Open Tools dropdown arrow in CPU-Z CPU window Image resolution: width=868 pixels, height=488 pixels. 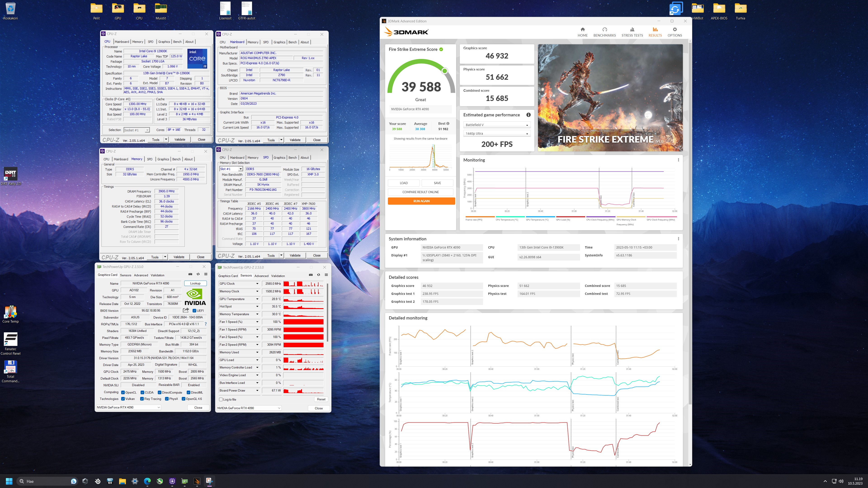tap(166, 139)
